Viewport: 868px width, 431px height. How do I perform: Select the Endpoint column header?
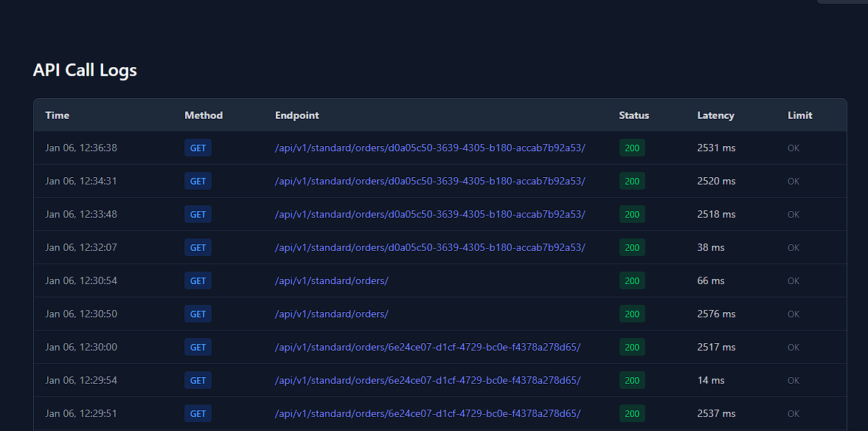click(297, 115)
